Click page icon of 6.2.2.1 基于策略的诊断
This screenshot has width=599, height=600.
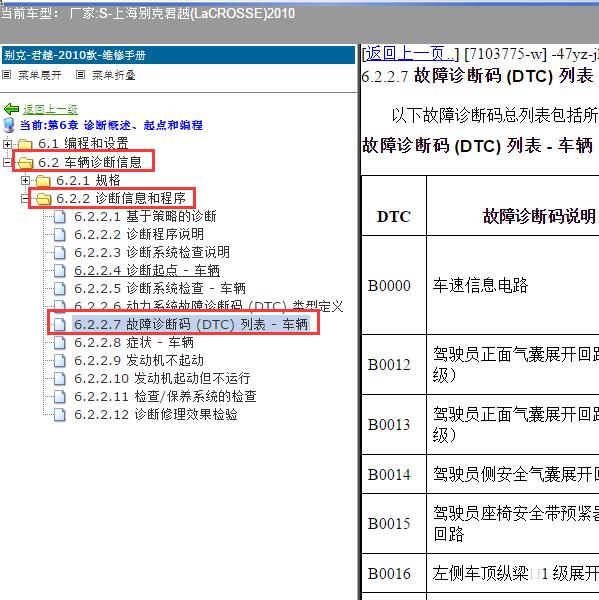(59, 217)
